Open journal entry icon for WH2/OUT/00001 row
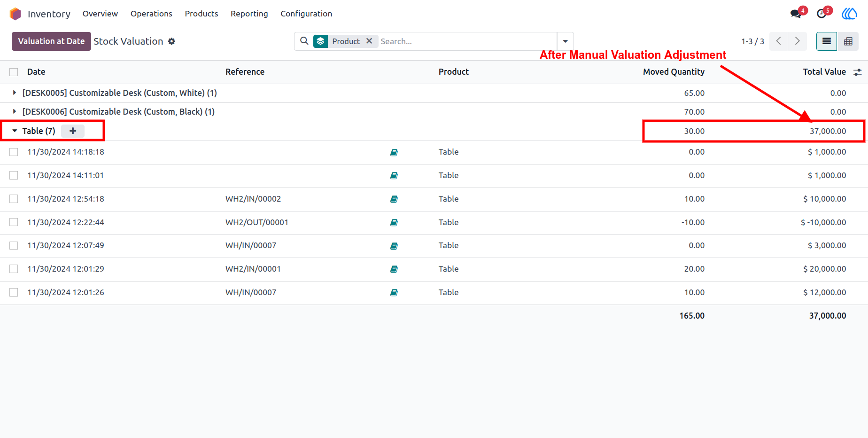This screenshot has width=868, height=438. click(394, 222)
